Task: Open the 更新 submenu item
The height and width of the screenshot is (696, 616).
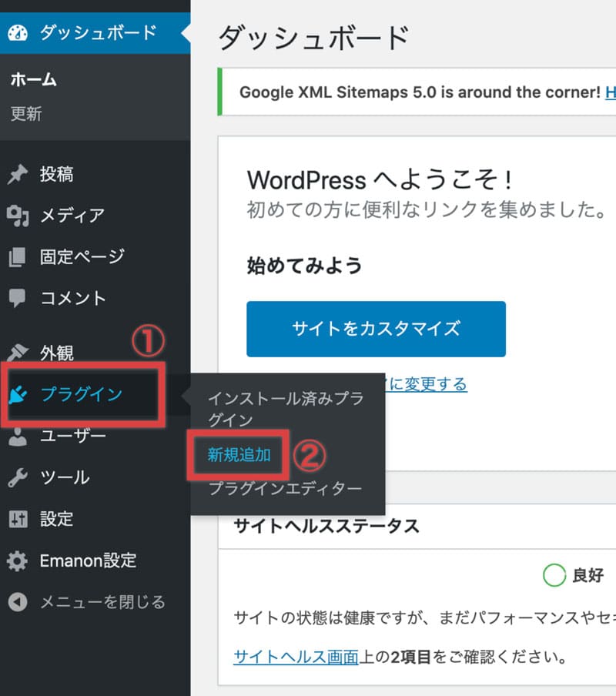Action: tap(26, 114)
